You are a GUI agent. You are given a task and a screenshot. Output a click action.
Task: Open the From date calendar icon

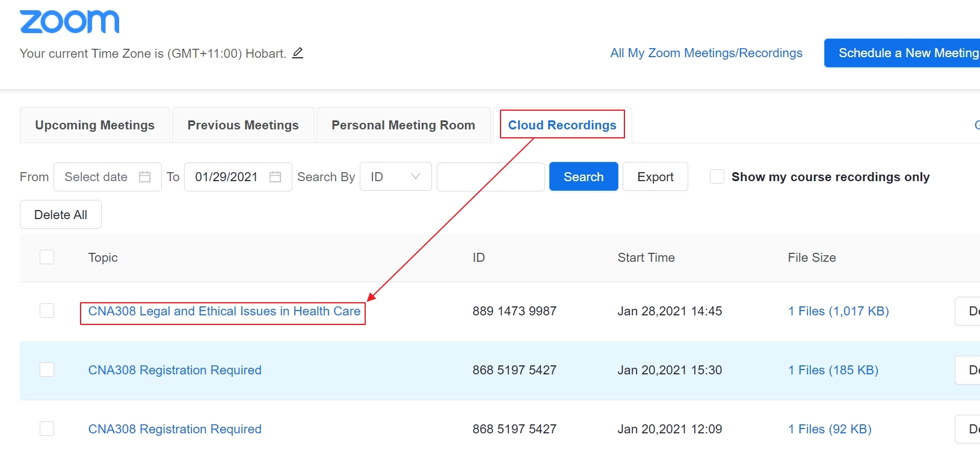(144, 177)
